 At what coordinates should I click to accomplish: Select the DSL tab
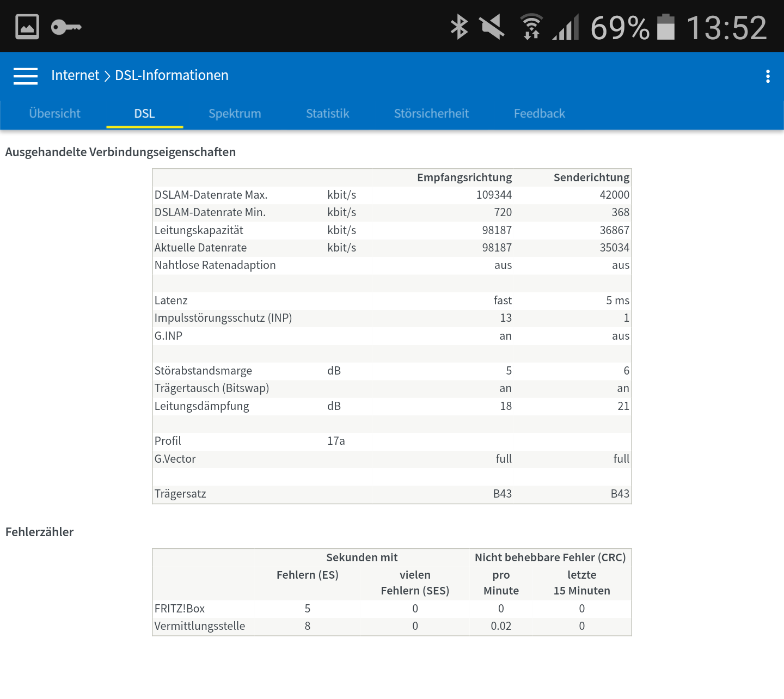click(145, 113)
